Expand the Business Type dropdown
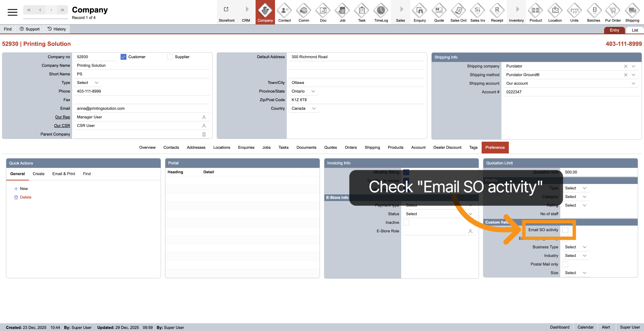644x331 pixels. pos(584,247)
